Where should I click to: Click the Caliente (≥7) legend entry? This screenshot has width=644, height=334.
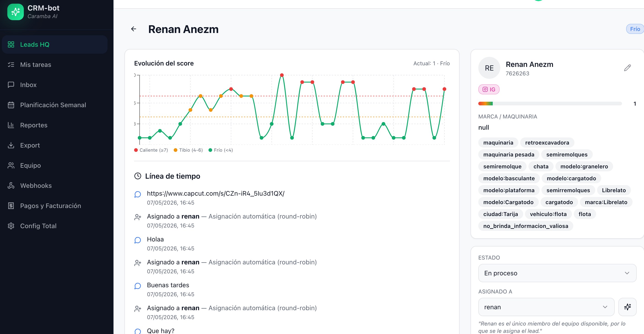pyautogui.click(x=151, y=150)
